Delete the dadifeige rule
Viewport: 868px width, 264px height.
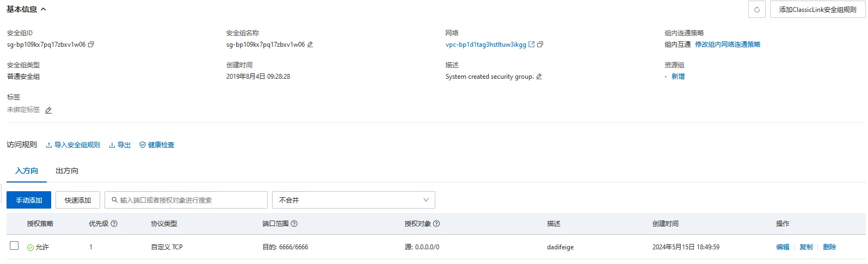829,247
